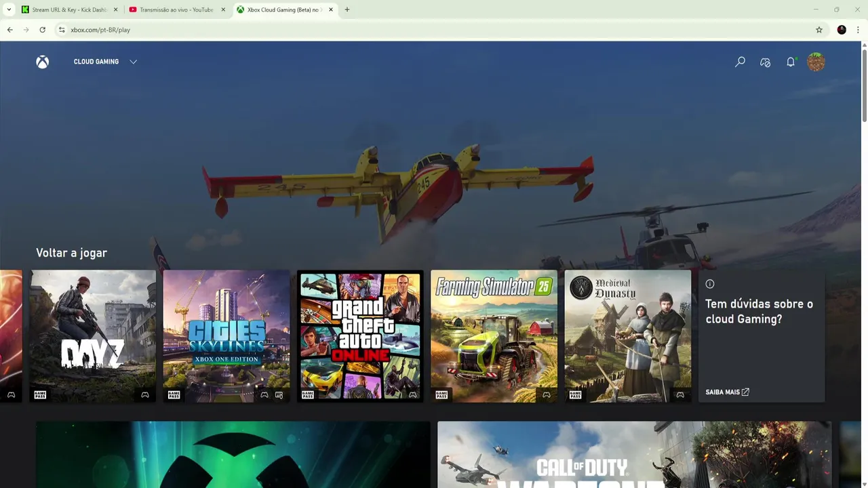This screenshot has width=868, height=488.
Task: Click the Game Pass badge on Cities Skylines
Action: coord(174,394)
